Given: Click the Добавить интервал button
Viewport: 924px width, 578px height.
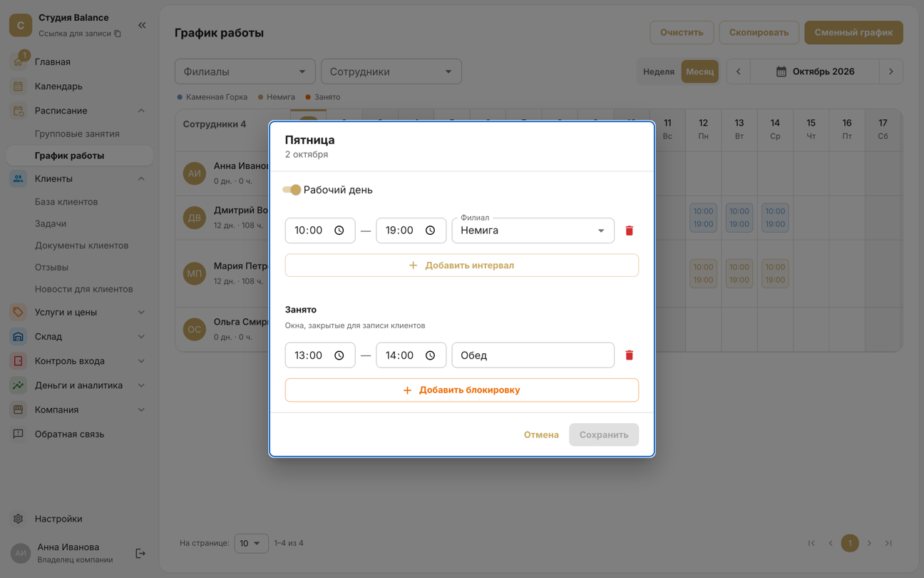Looking at the screenshot, I should pyautogui.click(x=462, y=265).
